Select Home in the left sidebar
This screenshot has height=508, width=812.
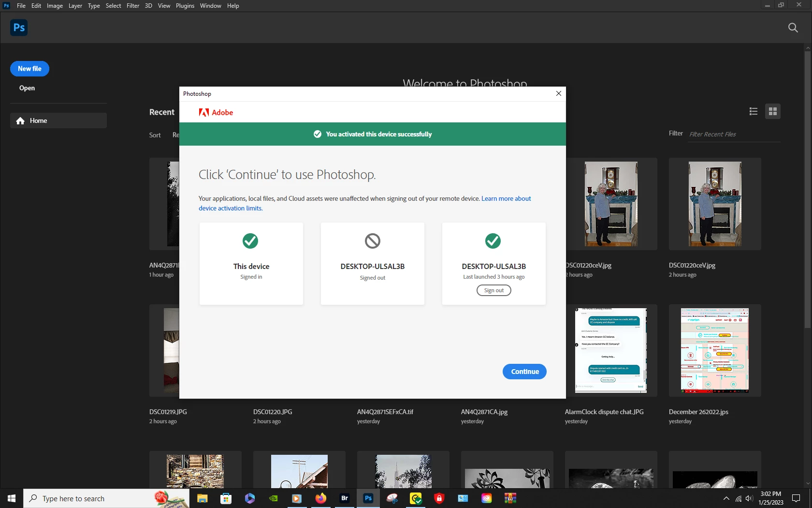(58, 120)
